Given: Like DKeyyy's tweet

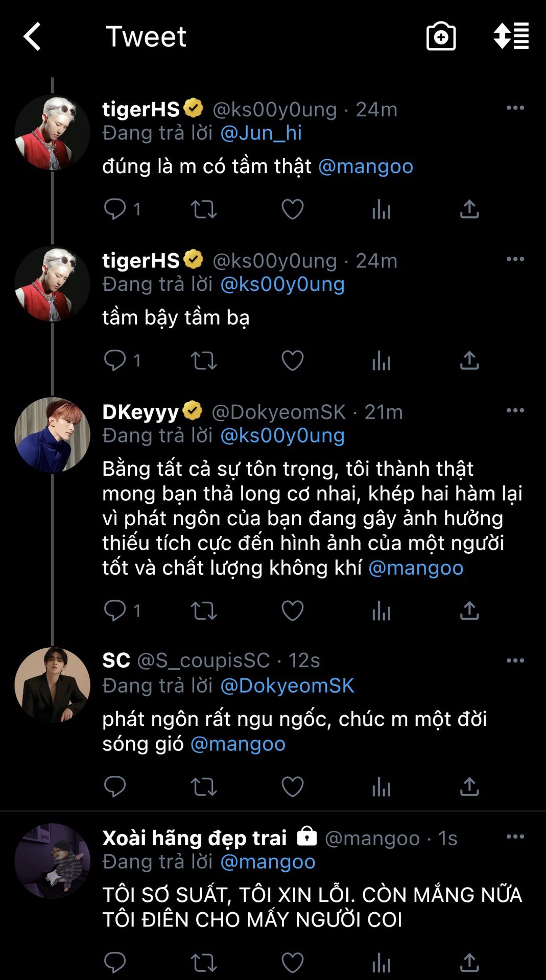Looking at the screenshot, I should tap(292, 610).
